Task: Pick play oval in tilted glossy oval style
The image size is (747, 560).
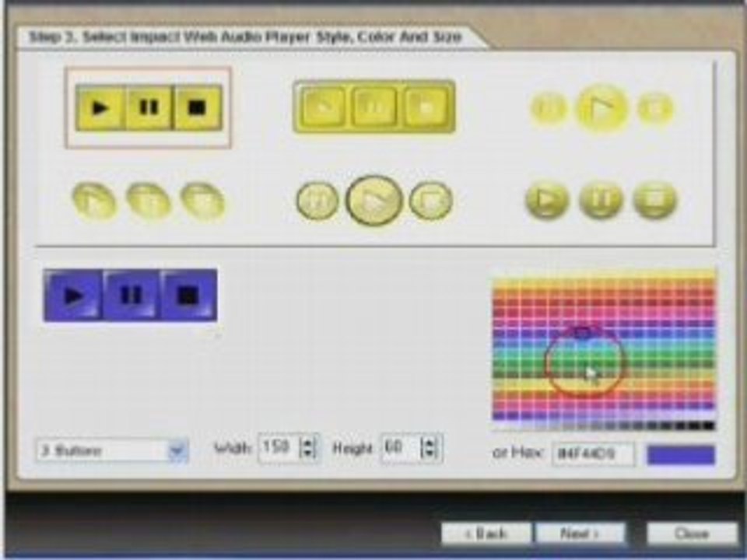Action: click(x=94, y=202)
